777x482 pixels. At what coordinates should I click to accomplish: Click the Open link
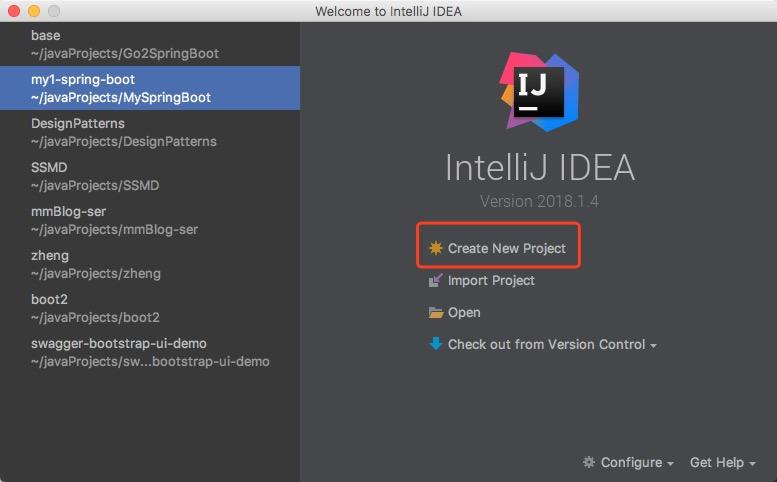pos(464,313)
